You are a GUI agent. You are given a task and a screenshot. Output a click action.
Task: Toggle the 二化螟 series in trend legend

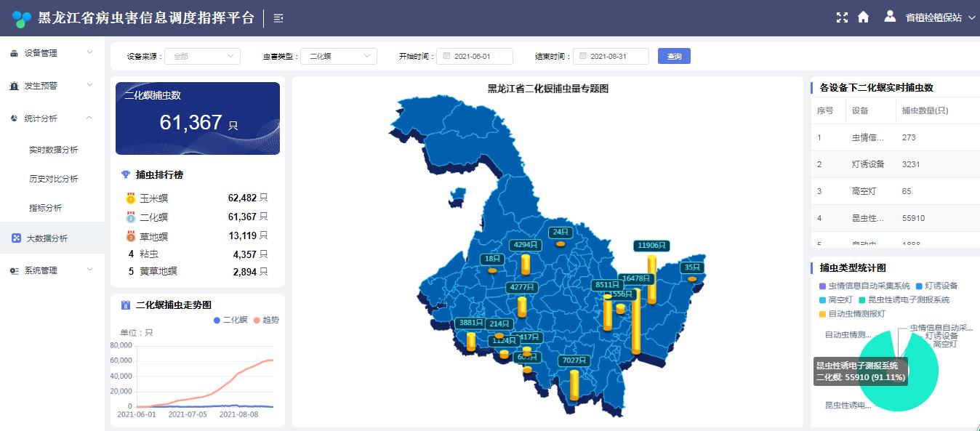(x=230, y=320)
